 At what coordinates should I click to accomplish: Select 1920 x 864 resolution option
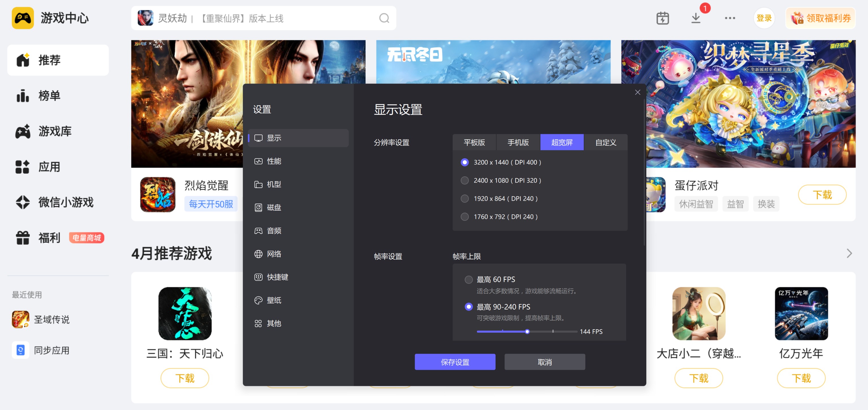(465, 199)
